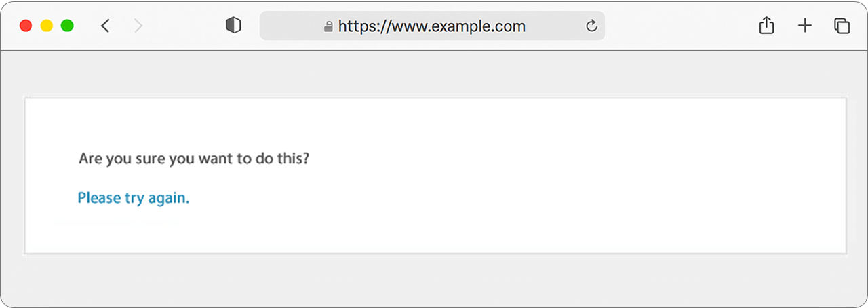This screenshot has height=308, width=868.
Task: Open a new tab with the plus icon
Action: pos(804,26)
